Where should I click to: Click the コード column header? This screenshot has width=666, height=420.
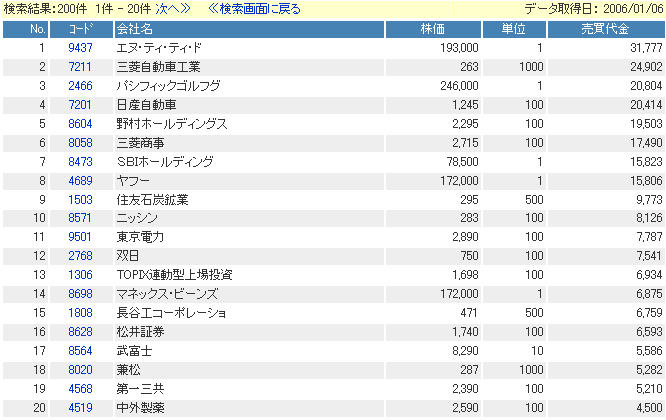point(82,29)
